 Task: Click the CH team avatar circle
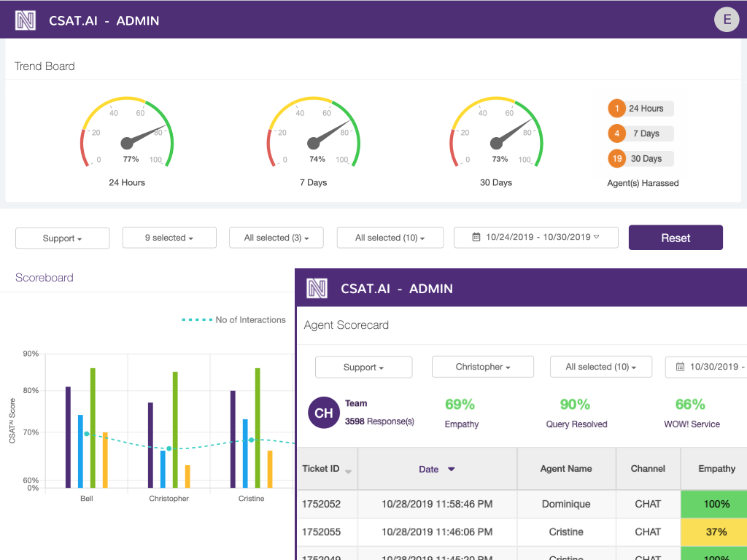pos(324,413)
